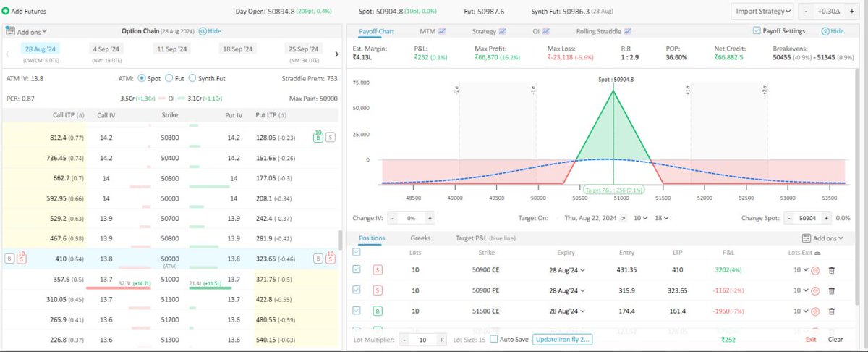Select Synth Fut as ATM reference
Viewport: 868px width, 352px height.
pos(192,78)
